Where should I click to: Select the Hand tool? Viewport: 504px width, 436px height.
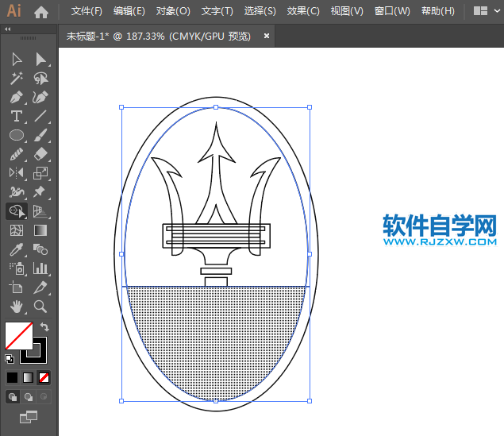click(x=17, y=307)
